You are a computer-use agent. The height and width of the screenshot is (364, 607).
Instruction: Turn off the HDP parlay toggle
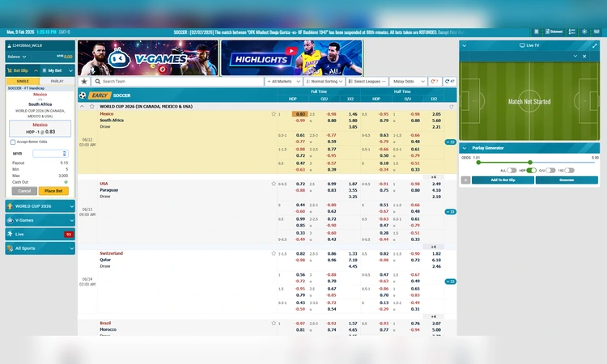(531, 170)
